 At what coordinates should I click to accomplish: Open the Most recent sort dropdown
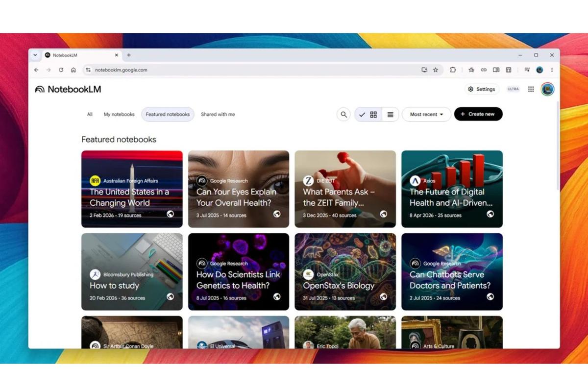click(x=426, y=114)
